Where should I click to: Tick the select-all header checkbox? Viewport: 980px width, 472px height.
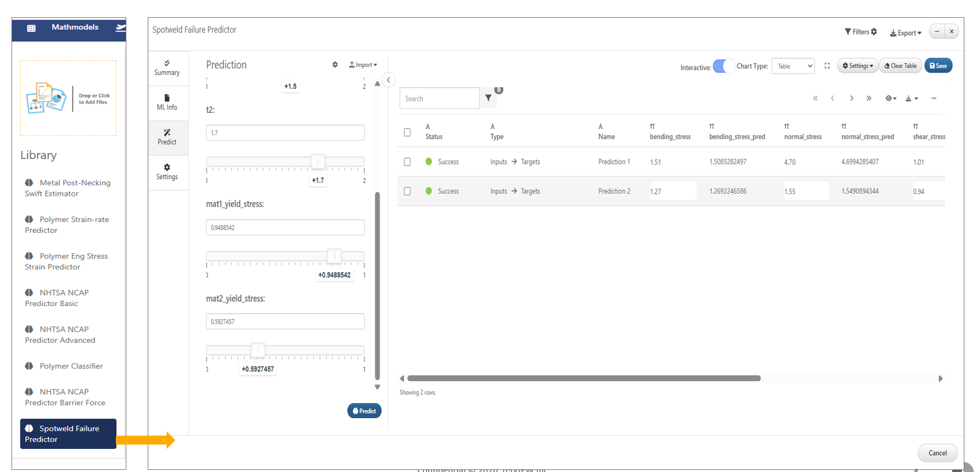[x=407, y=133]
